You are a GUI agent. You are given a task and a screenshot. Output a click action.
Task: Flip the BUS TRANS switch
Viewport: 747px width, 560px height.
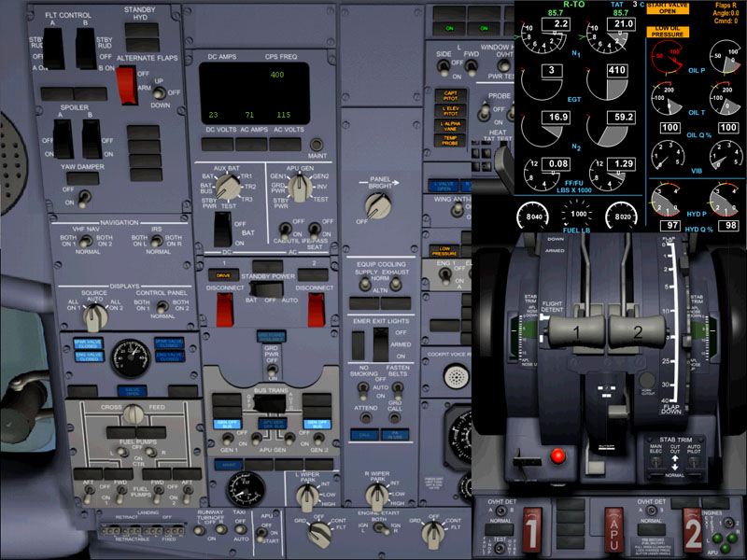tap(270, 404)
